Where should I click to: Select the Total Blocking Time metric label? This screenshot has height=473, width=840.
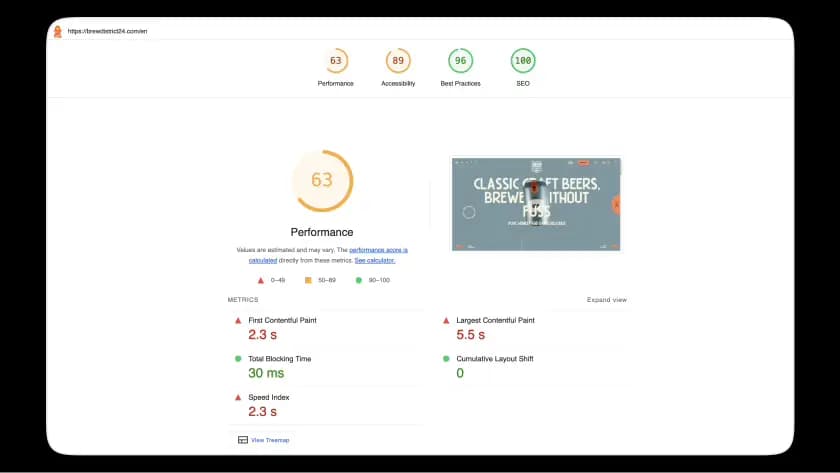[280, 359]
